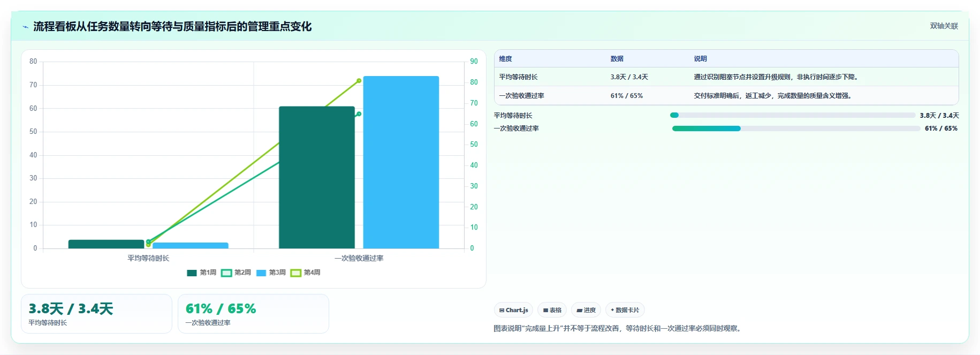The image size is (980, 355).
Task: Toggle the 第3周 legend swatch
Action: click(261, 273)
